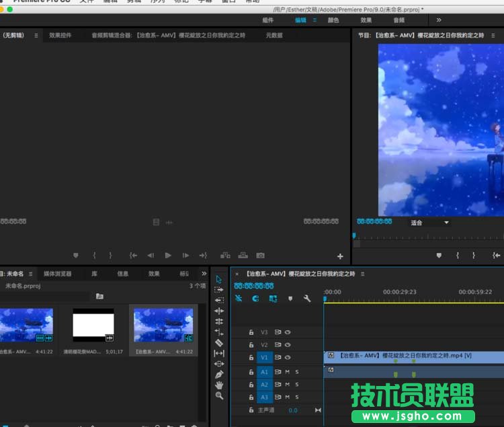This screenshot has width=504, height=427.
Task: Select the 5;01;17 white clip thumbnail
Action: pyautogui.click(x=93, y=325)
